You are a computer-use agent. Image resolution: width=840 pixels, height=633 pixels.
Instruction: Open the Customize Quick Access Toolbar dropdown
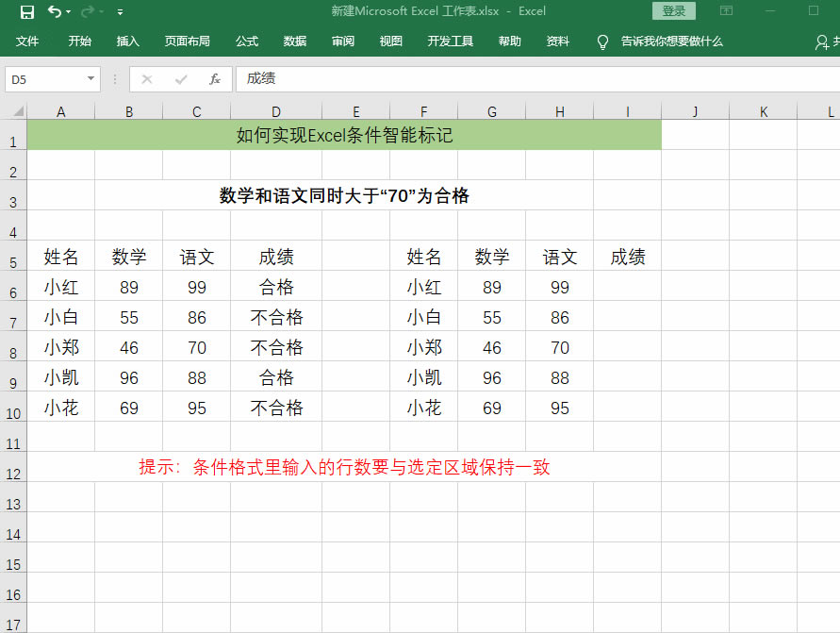click(120, 12)
